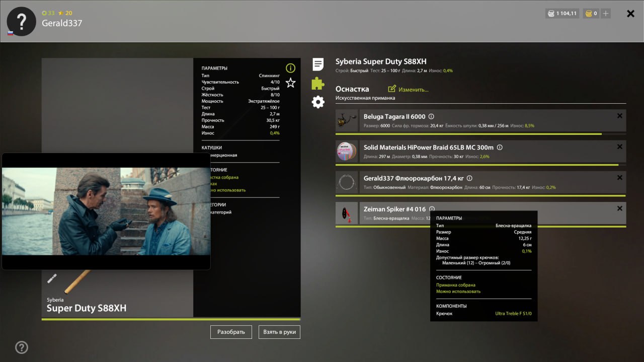Remove the Gerald337 Флюорокарбон leader
644x362 pixels.
tap(619, 177)
